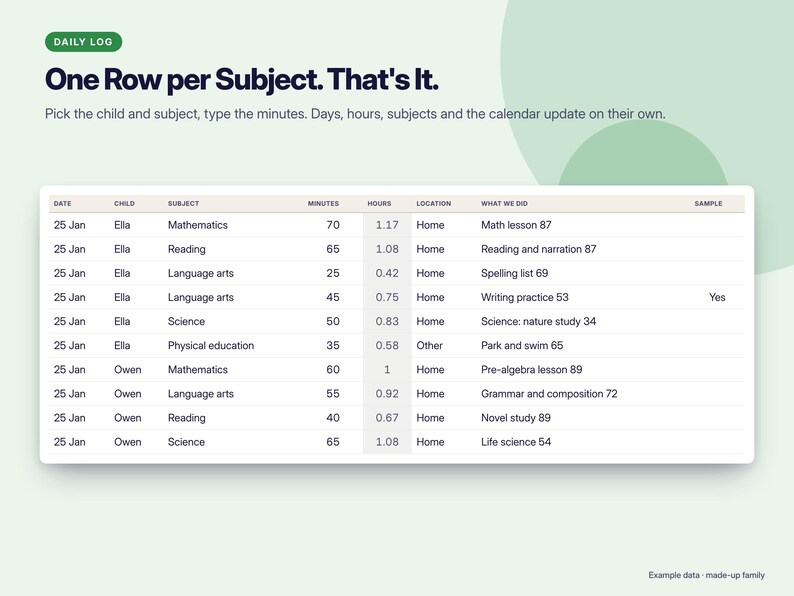Click the minutes value 60
Viewport: 794px width, 596px height.
tap(333, 370)
